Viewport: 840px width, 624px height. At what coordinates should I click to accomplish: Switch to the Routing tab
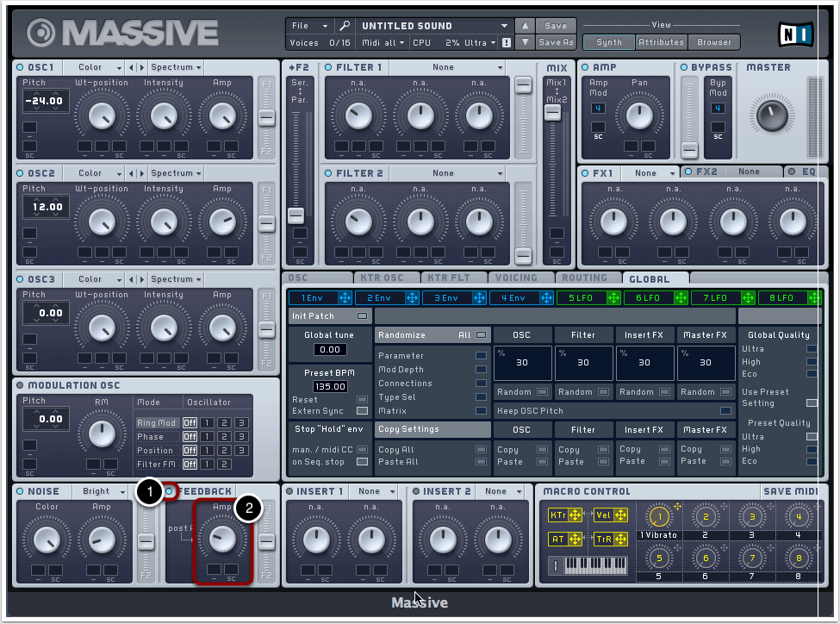[584, 278]
